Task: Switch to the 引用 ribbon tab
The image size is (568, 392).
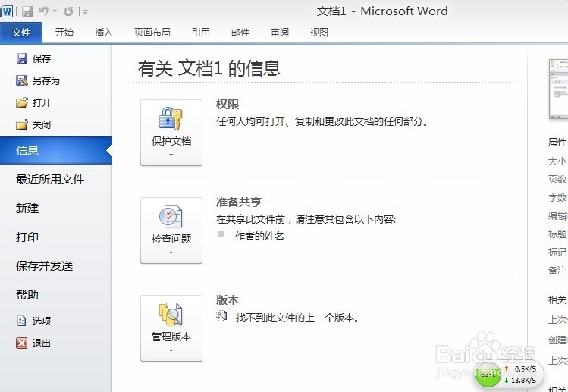Action: [201, 33]
